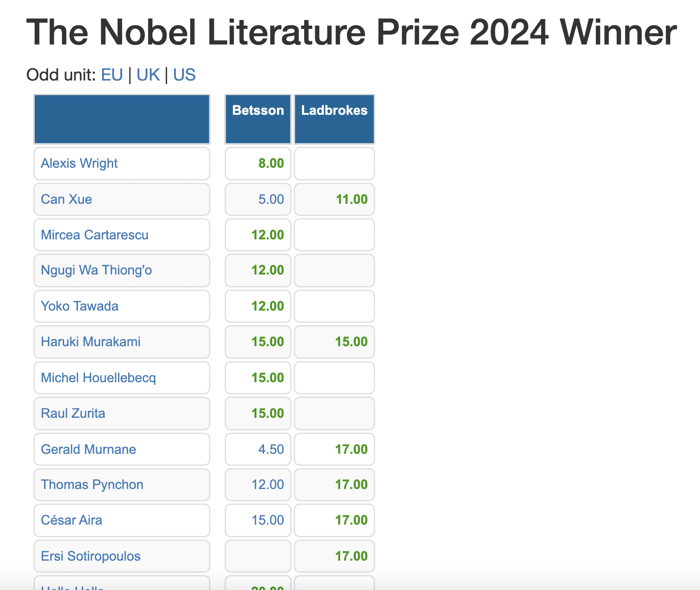The height and width of the screenshot is (590, 700).
Task: Open Mircea Cartarescu's page
Action: point(94,235)
